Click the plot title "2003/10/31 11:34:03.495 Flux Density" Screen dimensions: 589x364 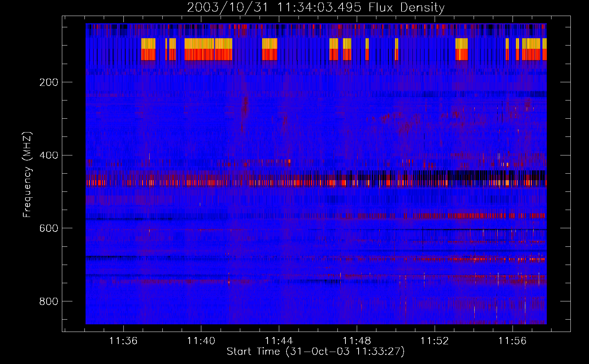(316, 8)
